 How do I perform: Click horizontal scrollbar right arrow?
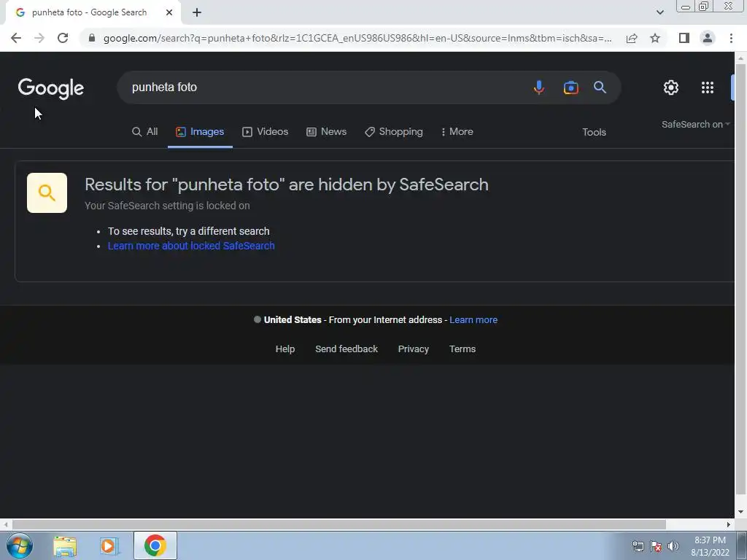[x=729, y=524]
